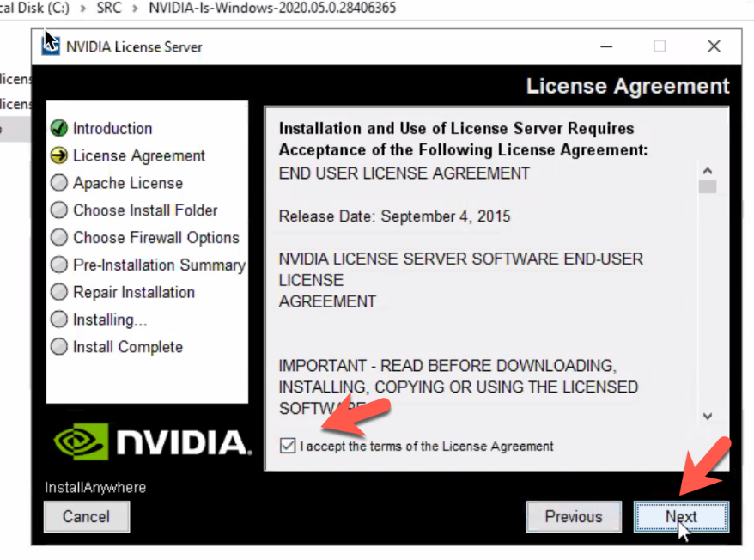Click the scroll up arrow of license text
The height and width of the screenshot is (560, 754).
click(x=708, y=171)
